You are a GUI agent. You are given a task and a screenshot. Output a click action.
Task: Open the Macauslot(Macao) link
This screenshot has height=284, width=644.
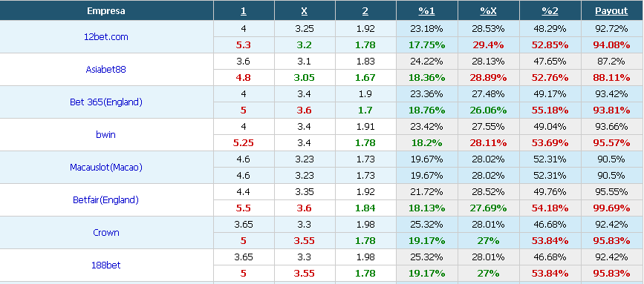106,167
